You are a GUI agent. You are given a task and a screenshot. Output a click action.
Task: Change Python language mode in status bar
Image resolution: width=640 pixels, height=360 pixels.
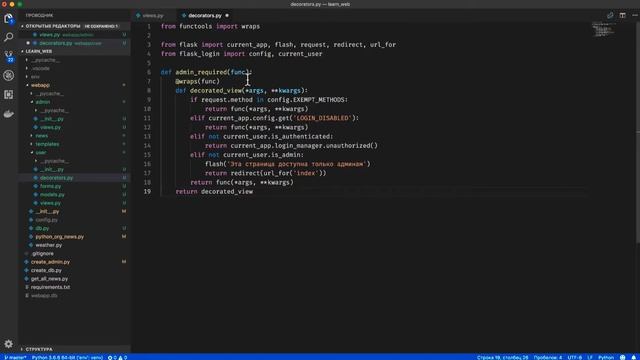(x=606, y=357)
